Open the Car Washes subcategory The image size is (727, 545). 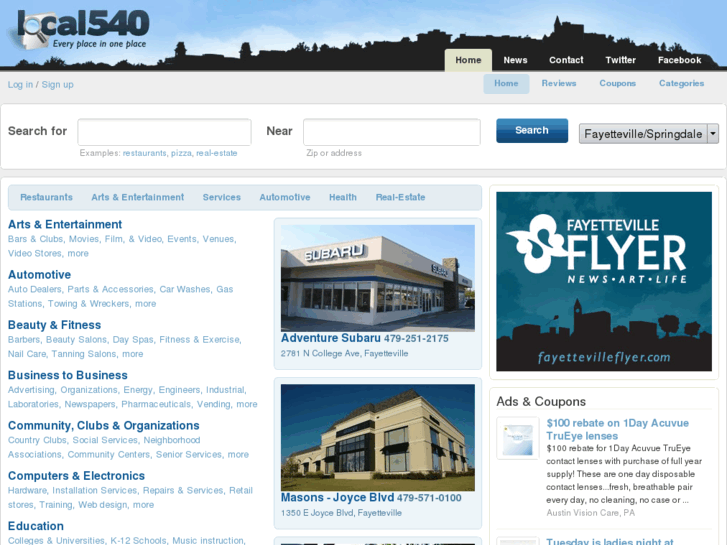point(185,289)
